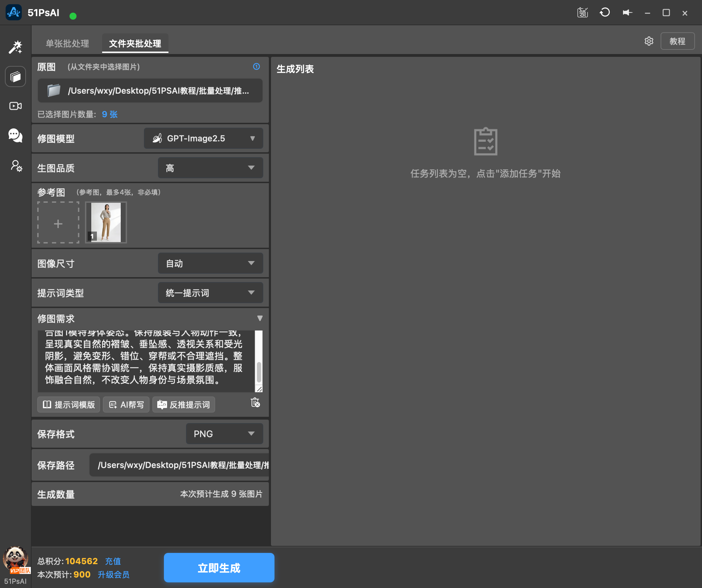Screen dimensions: 702x588
Task: Open the magic wand retouch tool
Action: coord(15,47)
